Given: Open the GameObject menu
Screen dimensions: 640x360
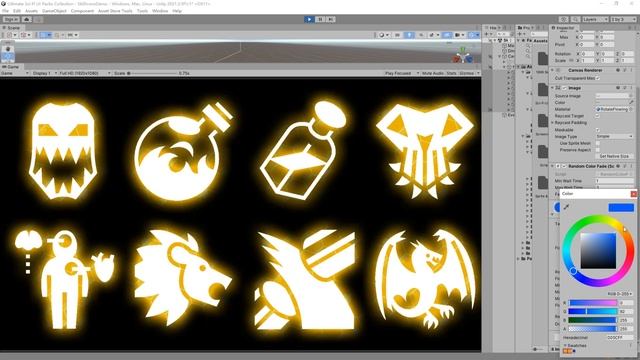Looking at the screenshot, I should point(54,11).
